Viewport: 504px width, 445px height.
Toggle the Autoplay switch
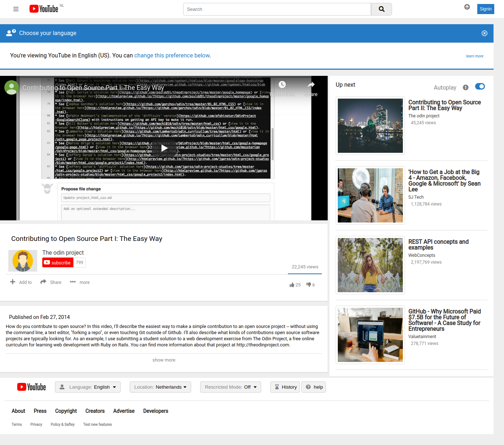click(x=480, y=86)
